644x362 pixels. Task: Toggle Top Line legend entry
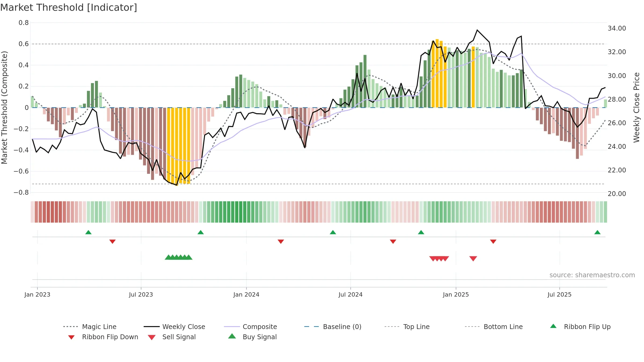407,327
